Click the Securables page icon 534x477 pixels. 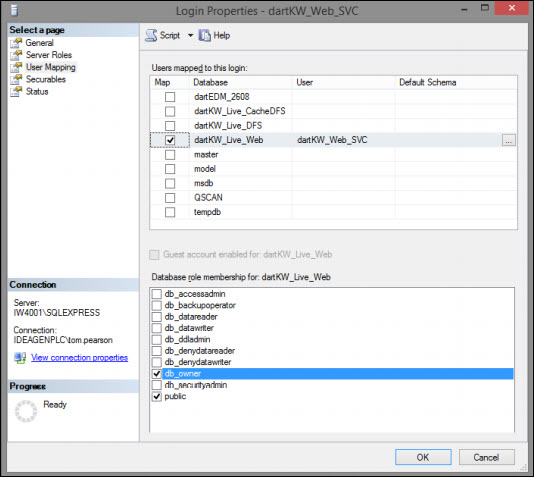coord(16,80)
